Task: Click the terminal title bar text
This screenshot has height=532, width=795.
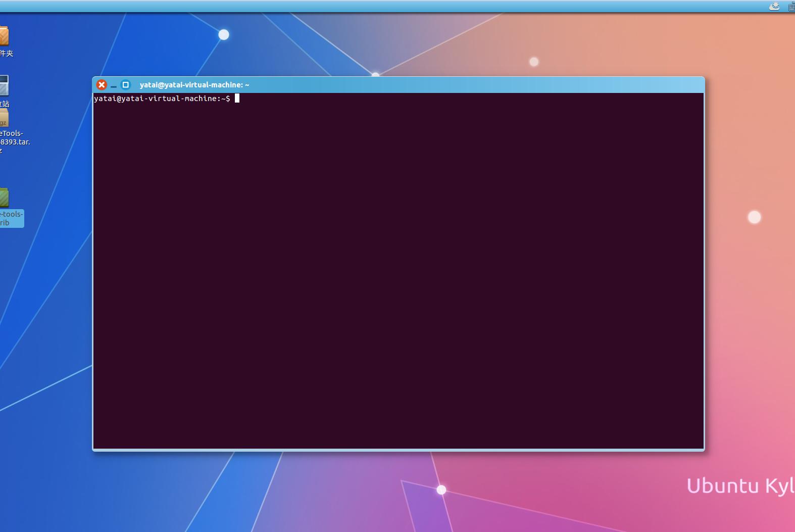Action: pyautogui.click(x=194, y=85)
